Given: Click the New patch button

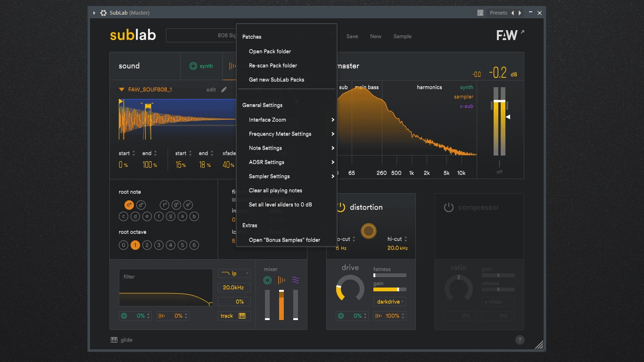Looking at the screenshot, I should tap(376, 36).
